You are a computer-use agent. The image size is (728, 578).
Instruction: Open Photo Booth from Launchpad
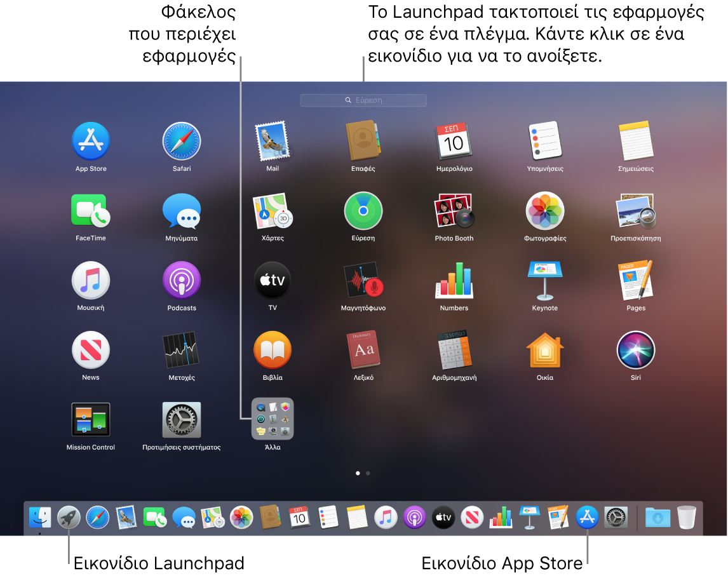[x=454, y=212]
